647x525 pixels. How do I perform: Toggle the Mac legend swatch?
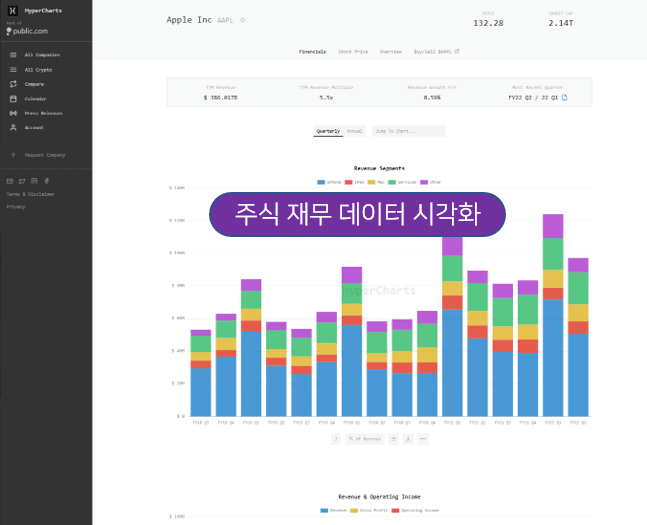click(x=371, y=182)
